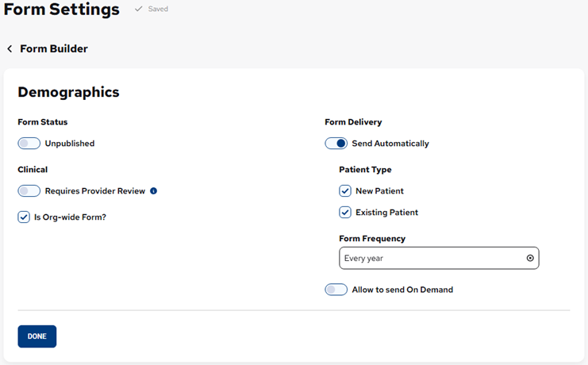
Task: Enable the Requires Provider Review switch
Action: (29, 191)
